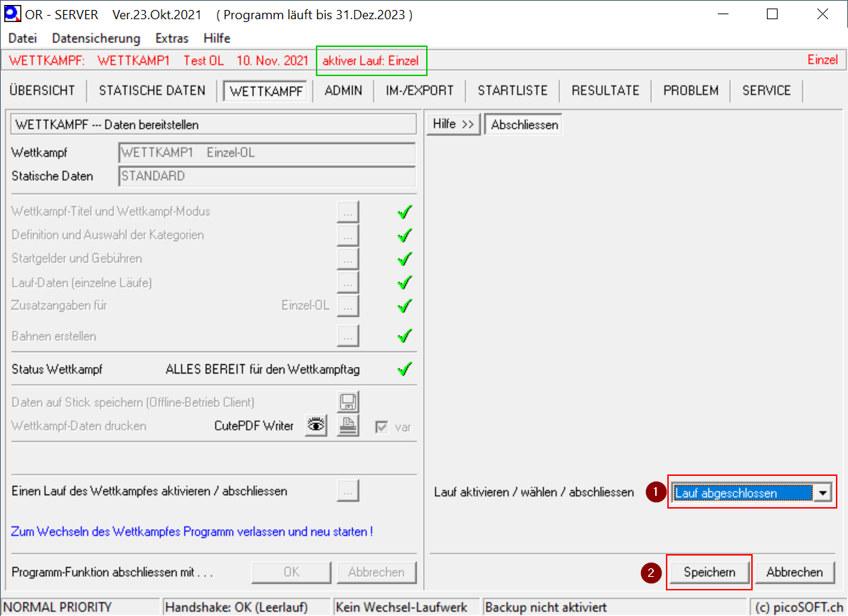
Task: Open the Datensicherung menu
Action: [96, 38]
